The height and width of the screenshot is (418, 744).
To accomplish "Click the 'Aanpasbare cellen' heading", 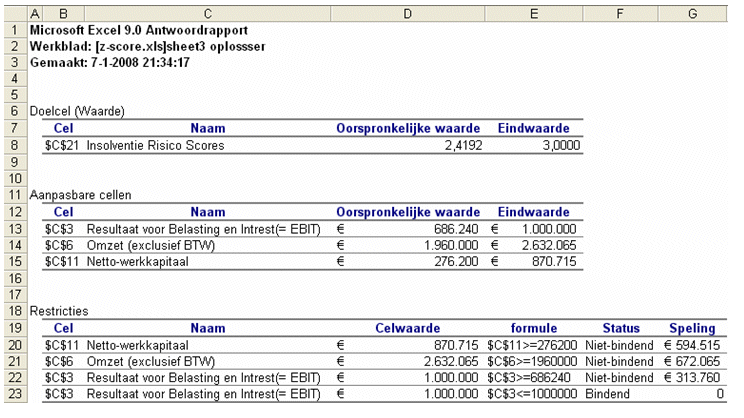I will tap(80, 195).
